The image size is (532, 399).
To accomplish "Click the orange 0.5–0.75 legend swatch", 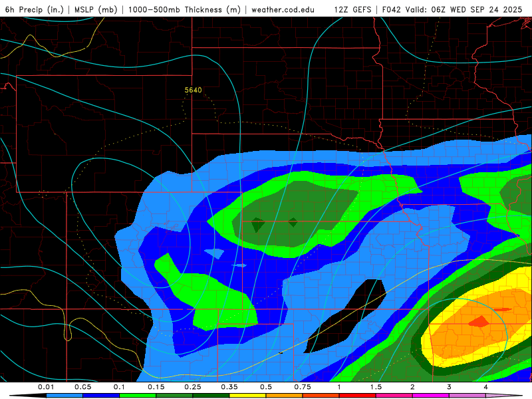I will 285,396.
